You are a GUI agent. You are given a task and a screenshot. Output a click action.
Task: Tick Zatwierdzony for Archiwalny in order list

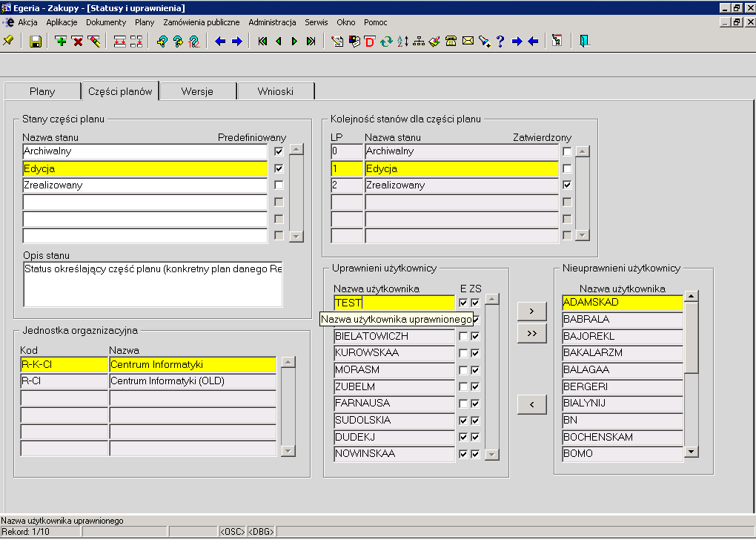567,151
